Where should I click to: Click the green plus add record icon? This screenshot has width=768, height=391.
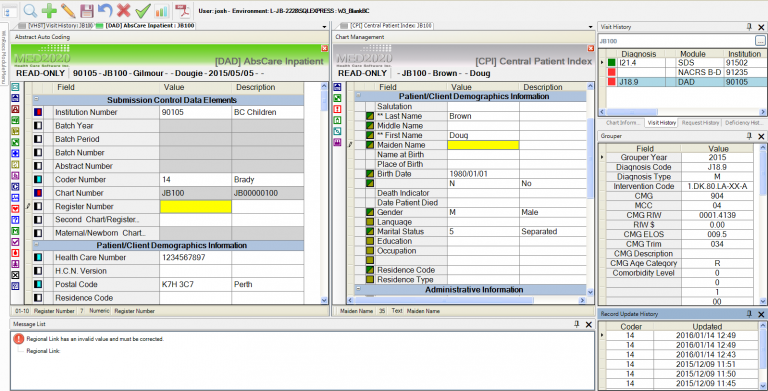49,10
